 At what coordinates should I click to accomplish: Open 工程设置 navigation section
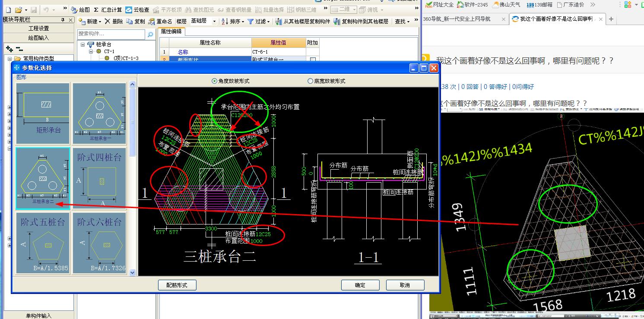[38, 28]
